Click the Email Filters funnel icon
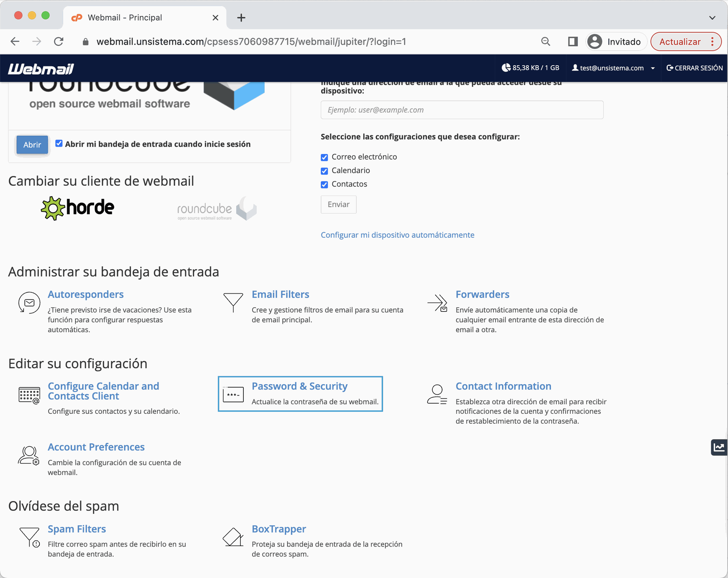728x578 pixels. (233, 302)
